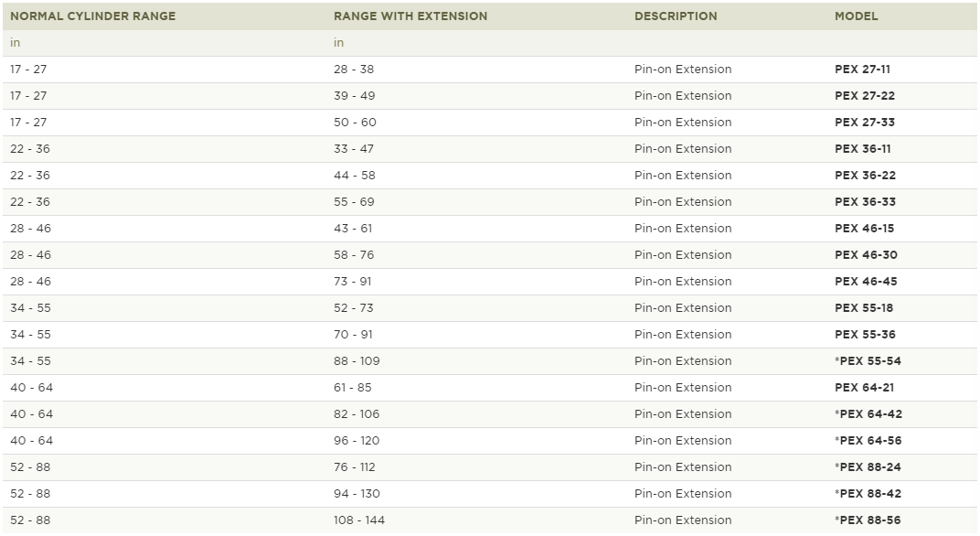Image resolution: width=980 pixels, height=536 pixels.
Task: Open the PEX 27-22 model link
Action: 865,96
